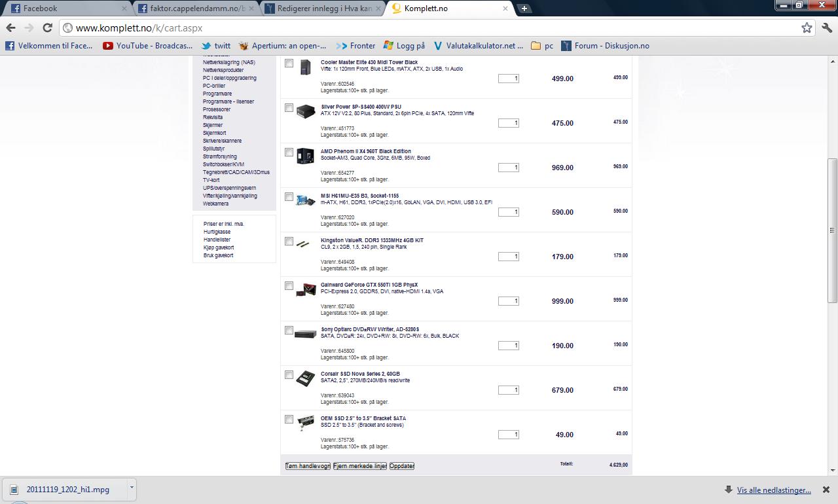Open the Kingston ValueR DDR3 product link

pos(372,240)
